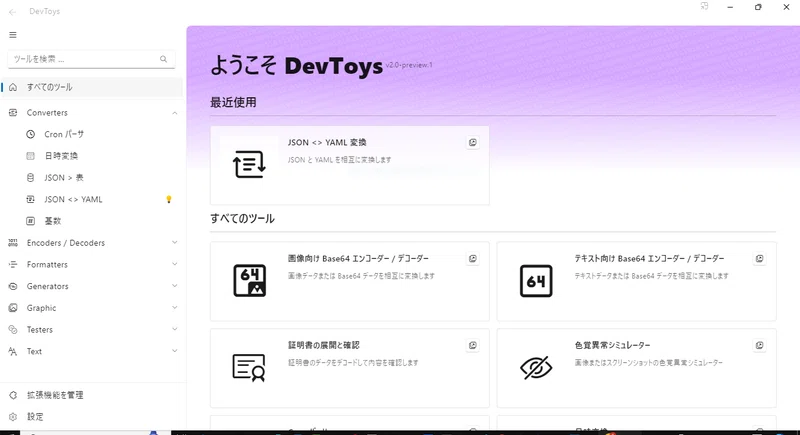The image size is (800, 435).
Task: Click the Testers category icon
Action: click(13, 329)
